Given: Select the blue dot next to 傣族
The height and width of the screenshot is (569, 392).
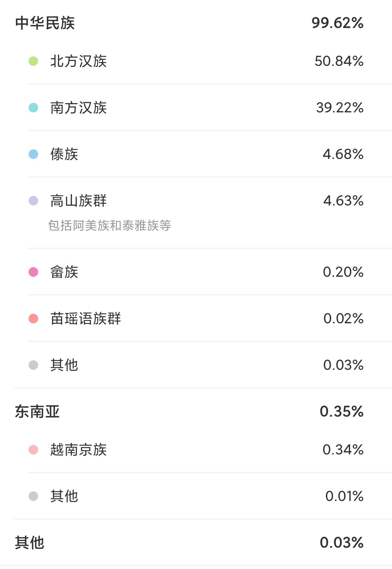Looking at the screenshot, I should click(33, 154).
